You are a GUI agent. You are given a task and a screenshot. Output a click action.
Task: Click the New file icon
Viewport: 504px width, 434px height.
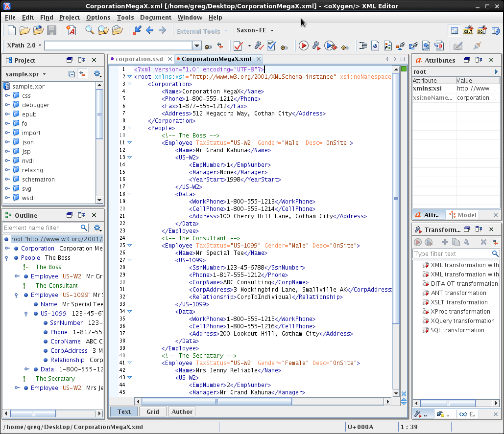point(12,31)
